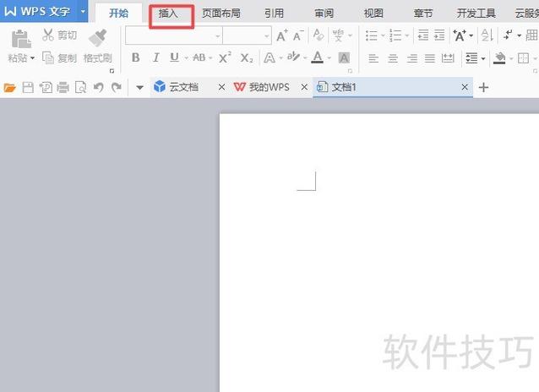Viewport: 539px width, 392px height.
Task: Click the open folder icon
Action: click(x=10, y=88)
